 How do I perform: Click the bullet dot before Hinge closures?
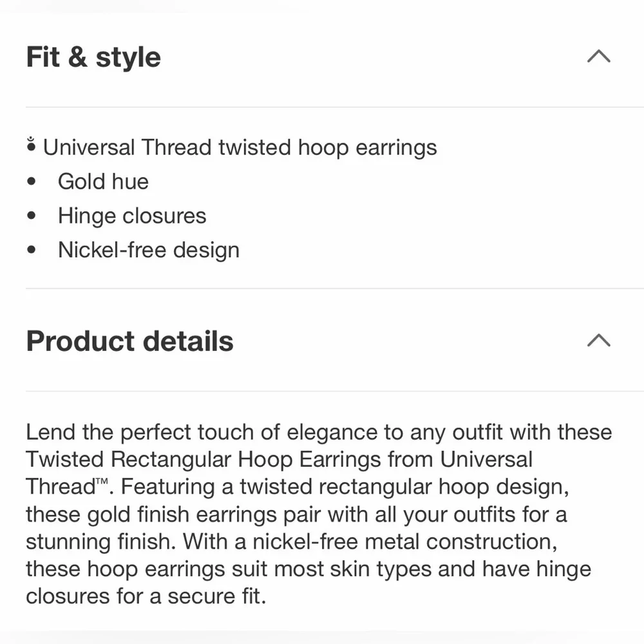(31, 215)
